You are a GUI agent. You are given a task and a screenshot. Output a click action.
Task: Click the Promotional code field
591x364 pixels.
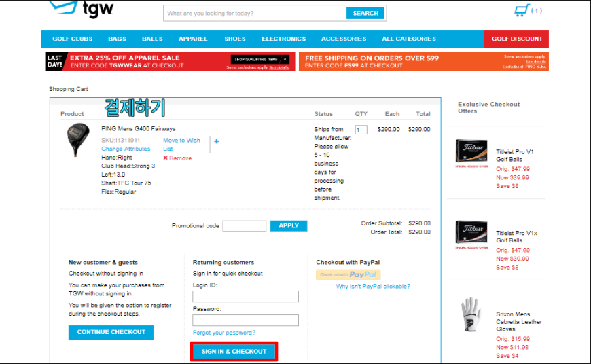coord(245,225)
